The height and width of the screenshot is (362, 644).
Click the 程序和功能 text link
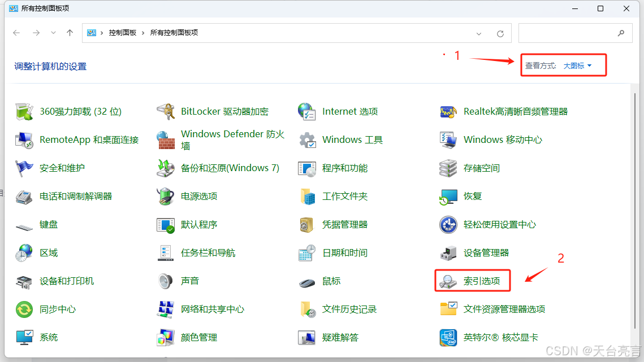tap(345, 168)
